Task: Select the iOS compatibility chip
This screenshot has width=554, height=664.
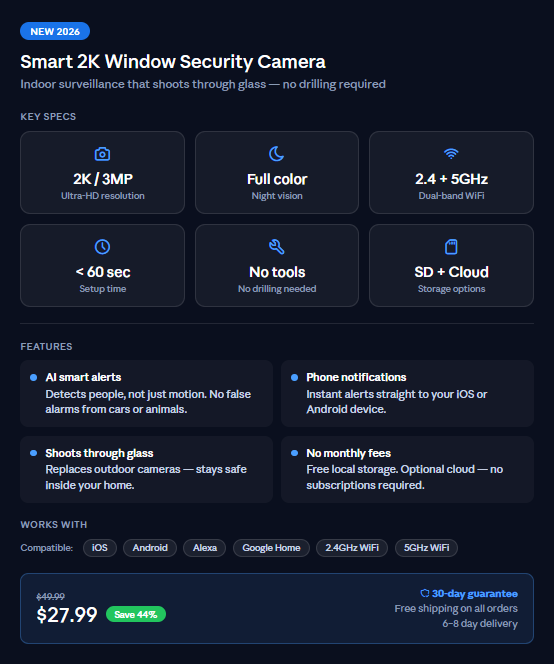Action: (x=100, y=548)
